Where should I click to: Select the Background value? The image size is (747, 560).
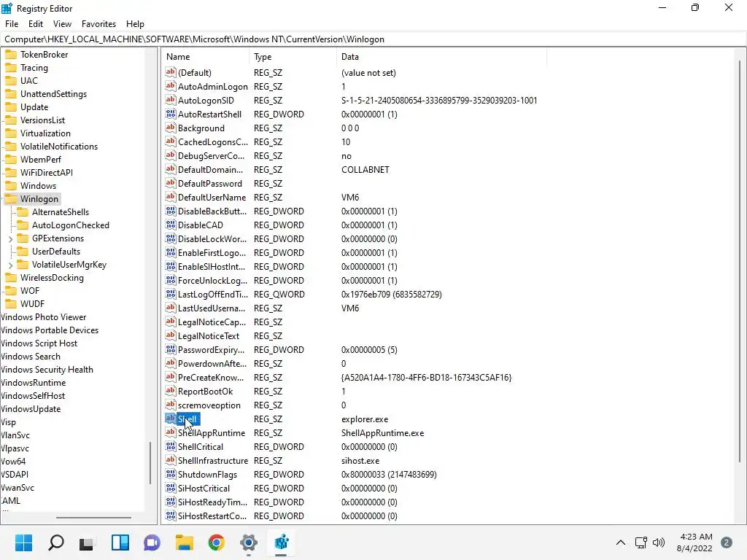pos(201,128)
